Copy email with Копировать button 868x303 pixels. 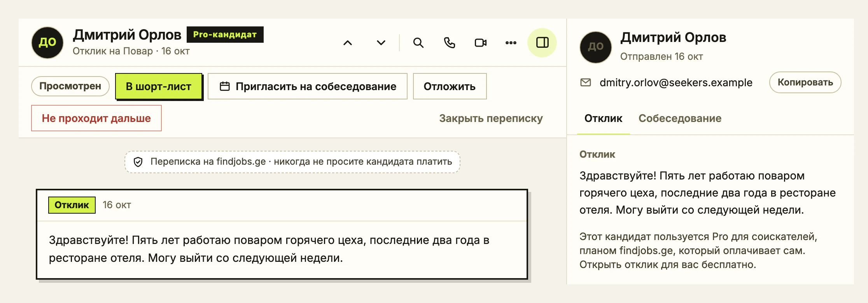(x=805, y=82)
